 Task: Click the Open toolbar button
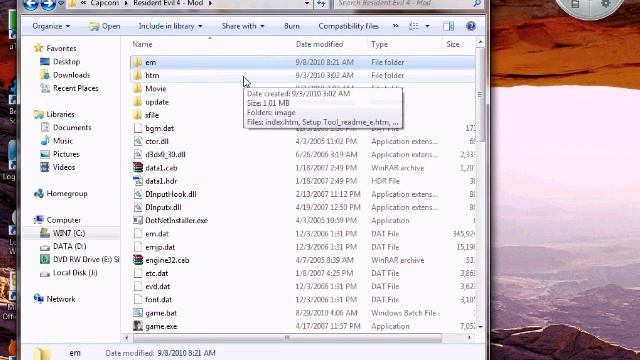click(104, 26)
